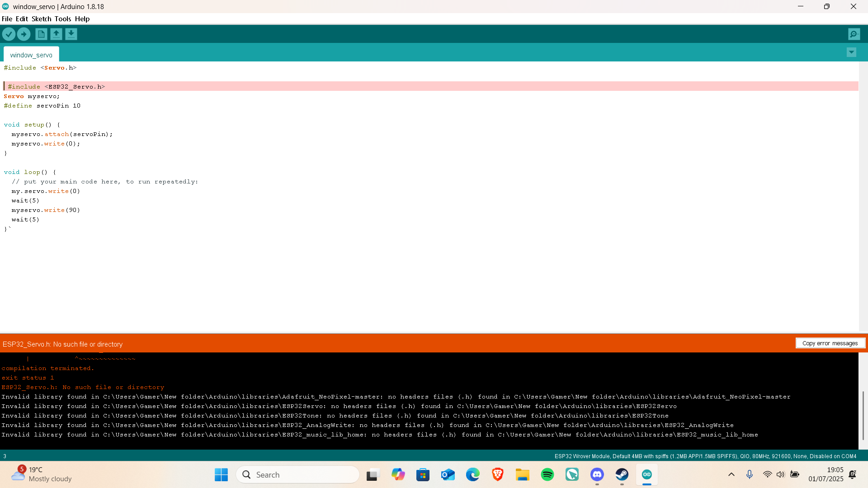Click the Adafruit_NeoPixel-master invalid library message
Image resolution: width=868 pixels, height=488 pixels.
[x=396, y=397]
